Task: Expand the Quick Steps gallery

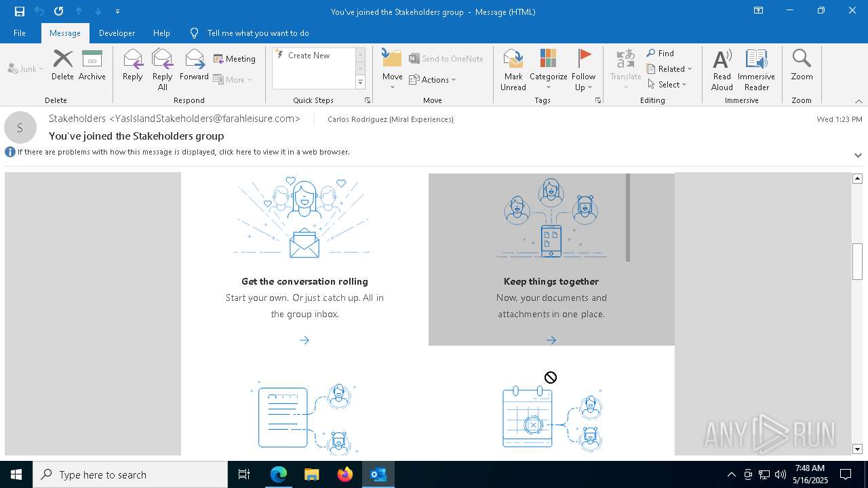Action: pyautogui.click(x=360, y=83)
